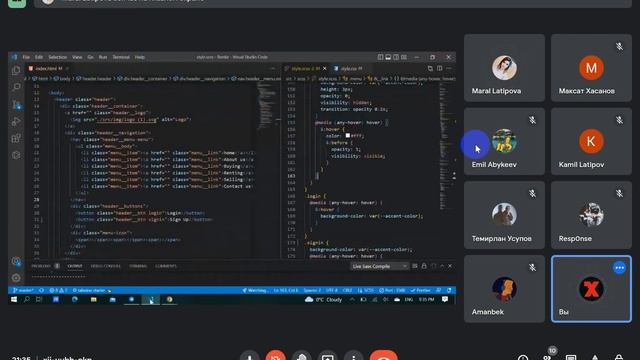
Task: Clear the Output panel
Action: [x=415, y=266]
